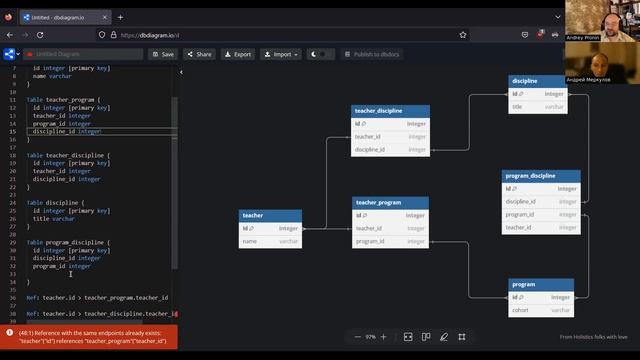Image resolution: width=640 pixels, height=360 pixels.
Task: Click the Pocket icon in browser toolbar
Action: [x=525, y=35]
